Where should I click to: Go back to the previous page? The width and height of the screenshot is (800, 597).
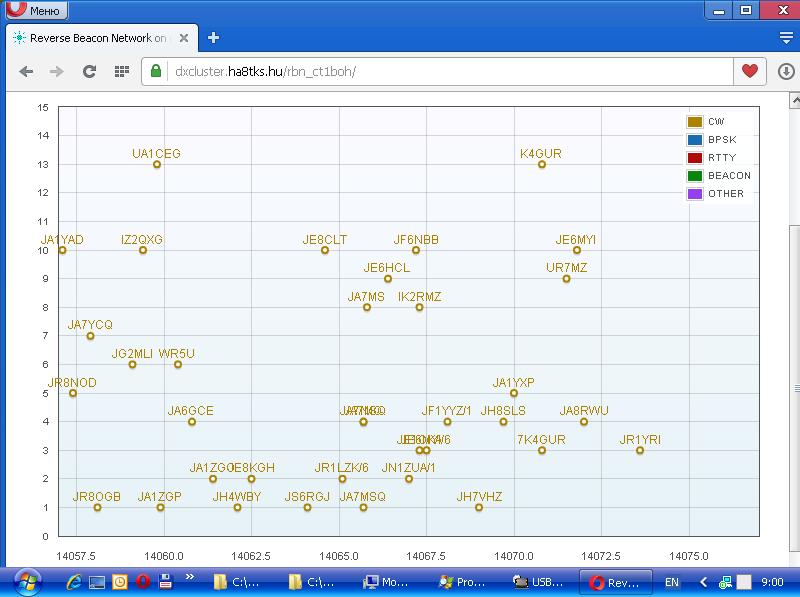(26, 71)
